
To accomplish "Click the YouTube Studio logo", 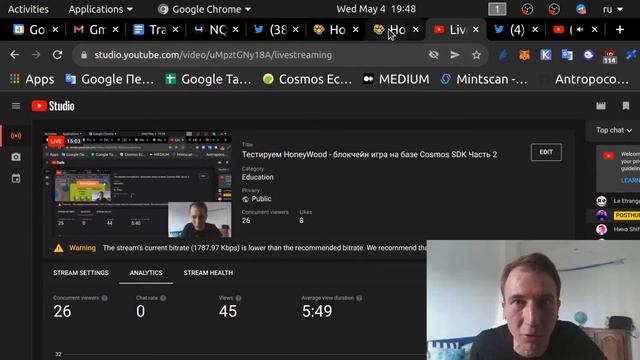I will point(53,106).
